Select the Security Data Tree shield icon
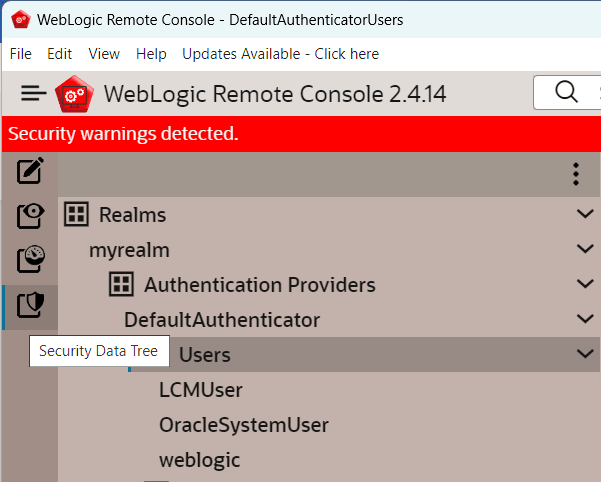Screen dimensions: 601x482 click(30, 305)
